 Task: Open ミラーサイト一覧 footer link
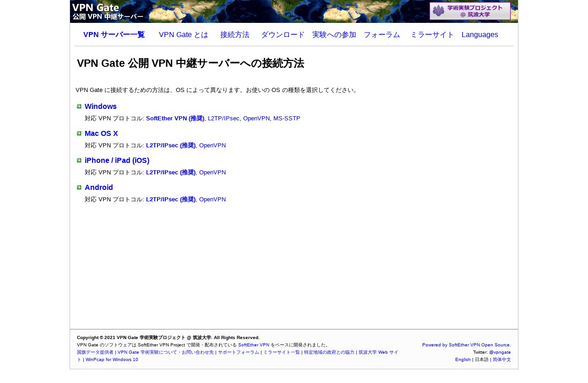[282, 352]
